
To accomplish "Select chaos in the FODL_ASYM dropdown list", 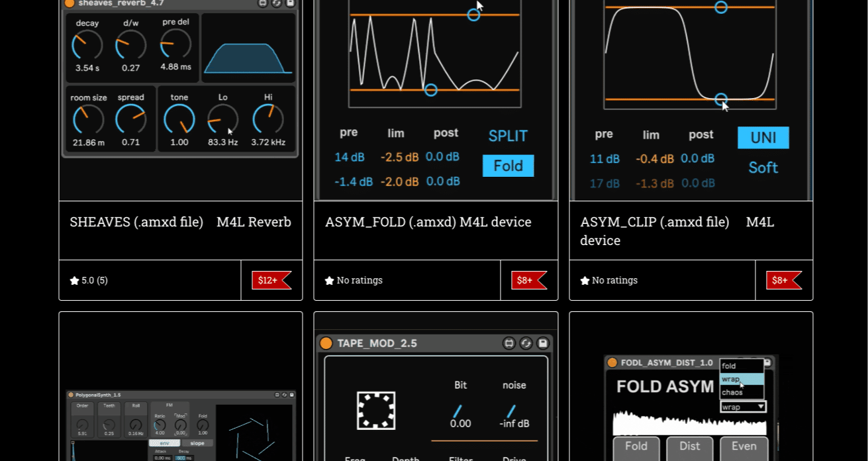I will coord(733,392).
